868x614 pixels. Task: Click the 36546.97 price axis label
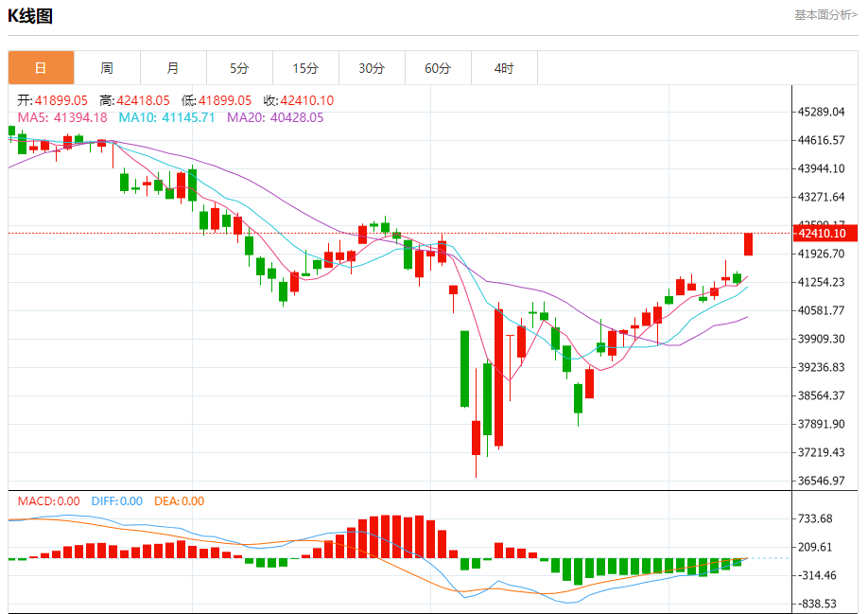pos(822,480)
